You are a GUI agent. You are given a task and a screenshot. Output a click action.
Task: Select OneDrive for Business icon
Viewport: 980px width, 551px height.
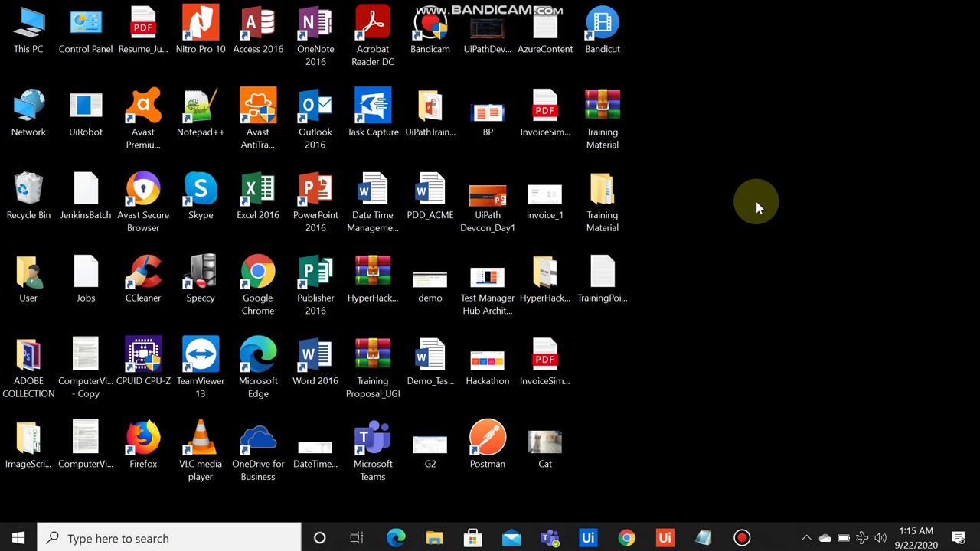258,451
